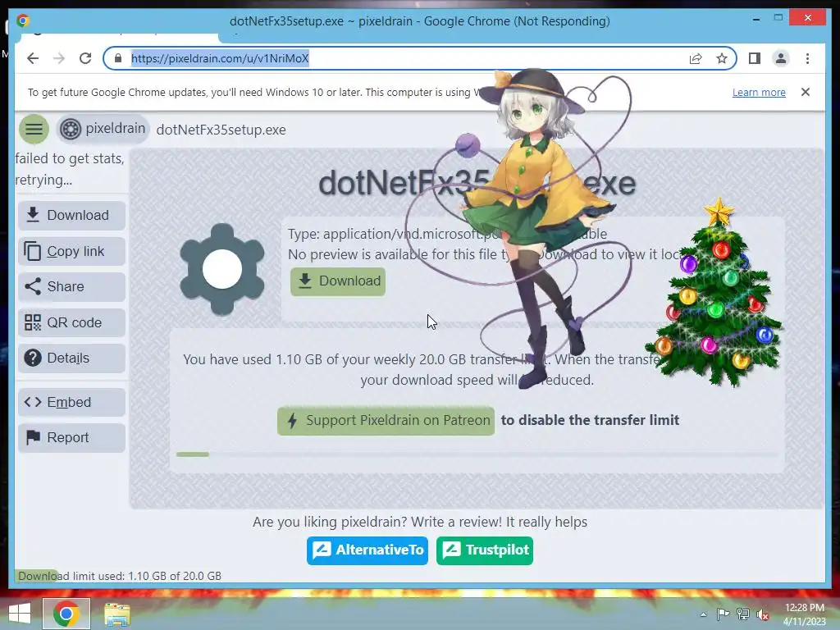Maximize the Chrome window
This screenshot has height=630, width=840.
pyautogui.click(x=778, y=19)
